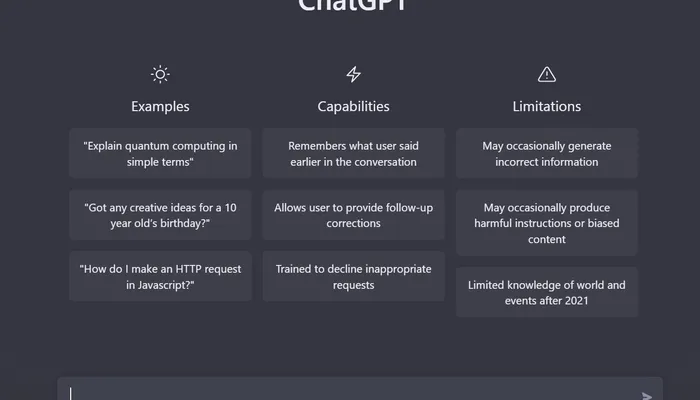Click the warning triangle Limitations icon
Screen dimensions: 700x400
click(547, 74)
